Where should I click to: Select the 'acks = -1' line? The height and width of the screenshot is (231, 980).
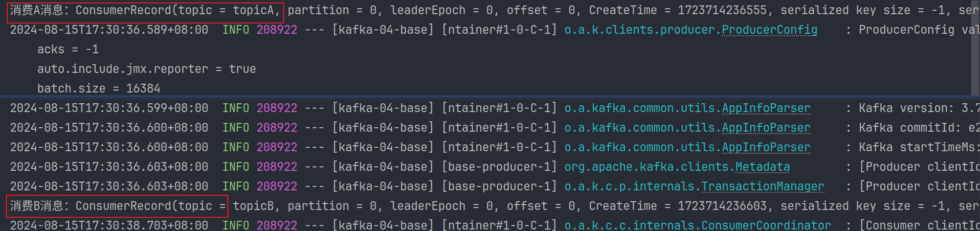point(68,49)
